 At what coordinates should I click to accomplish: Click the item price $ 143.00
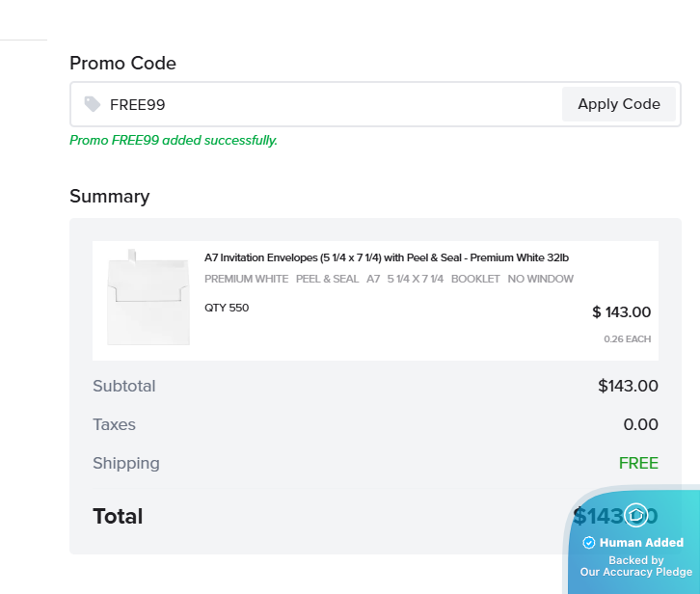(621, 312)
